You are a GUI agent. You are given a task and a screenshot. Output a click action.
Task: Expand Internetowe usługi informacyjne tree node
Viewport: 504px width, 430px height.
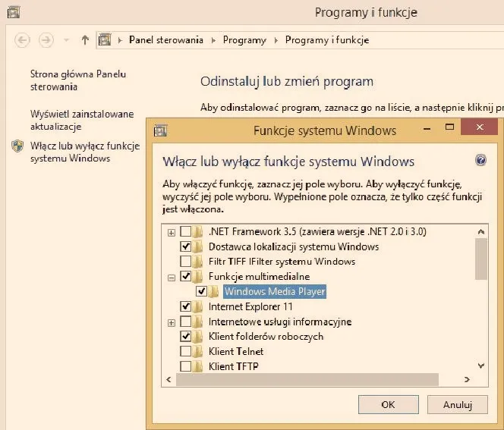172,323
